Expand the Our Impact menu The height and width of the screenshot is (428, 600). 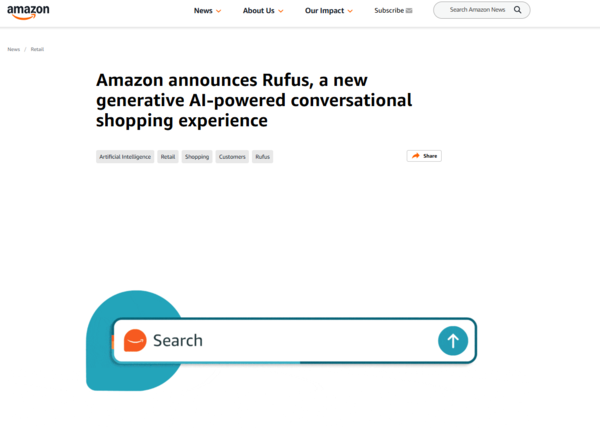328,11
